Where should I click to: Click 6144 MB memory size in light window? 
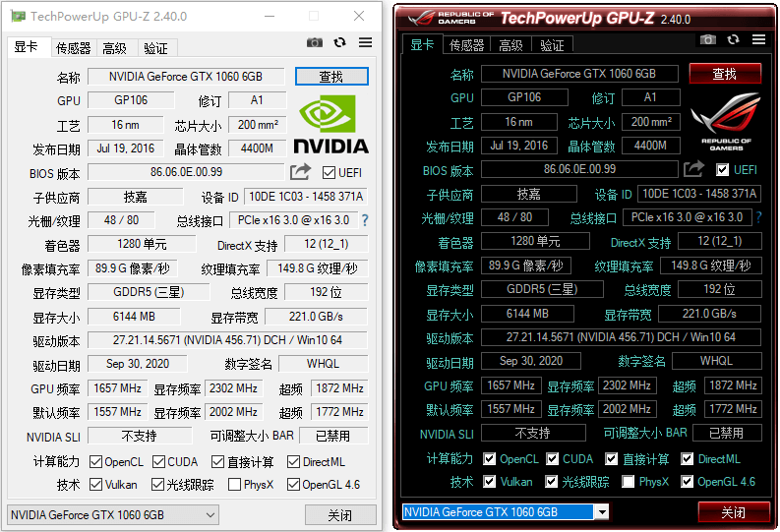(x=134, y=317)
